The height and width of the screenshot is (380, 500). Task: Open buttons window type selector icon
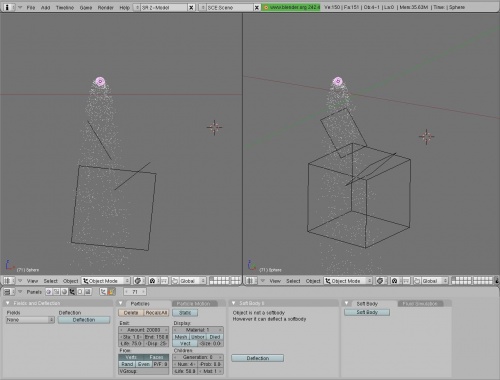[x=9, y=292]
